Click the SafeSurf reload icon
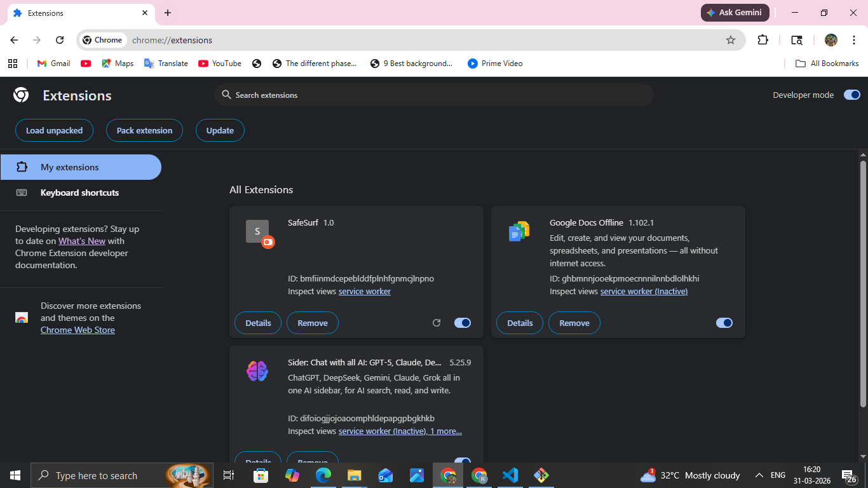Image resolution: width=868 pixels, height=488 pixels. click(x=437, y=323)
